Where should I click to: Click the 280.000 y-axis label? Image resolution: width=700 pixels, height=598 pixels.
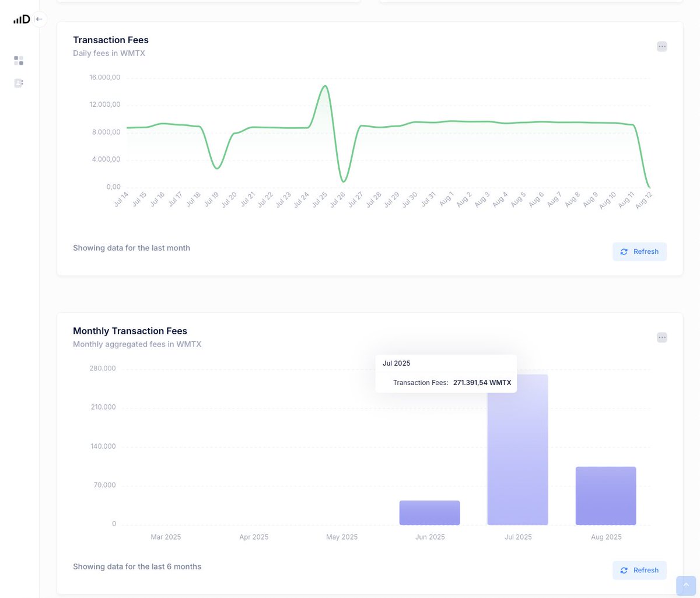point(103,368)
